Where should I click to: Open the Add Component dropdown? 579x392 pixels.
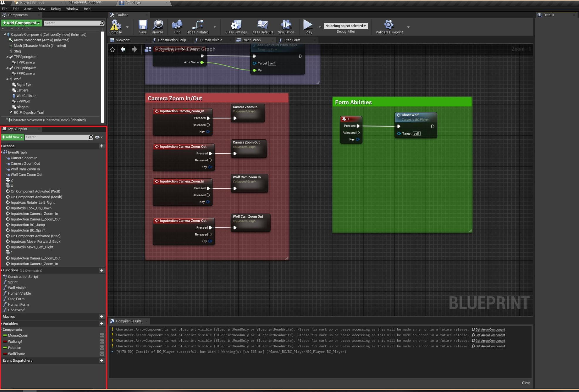tap(21, 23)
